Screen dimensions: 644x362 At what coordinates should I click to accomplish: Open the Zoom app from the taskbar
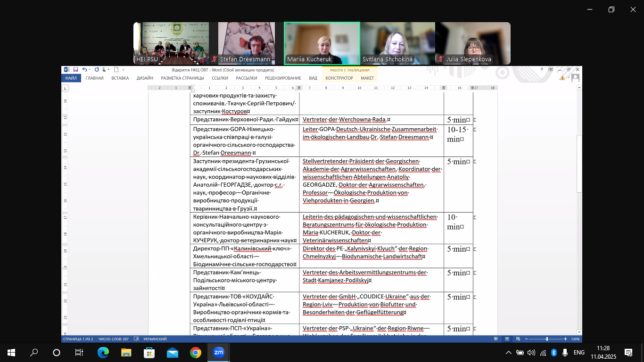click(x=218, y=352)
